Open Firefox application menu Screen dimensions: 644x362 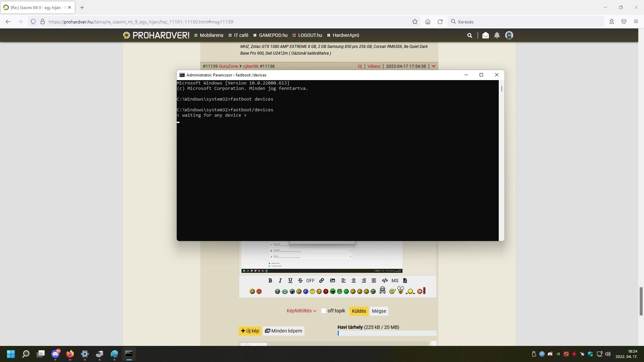point(636,21)
